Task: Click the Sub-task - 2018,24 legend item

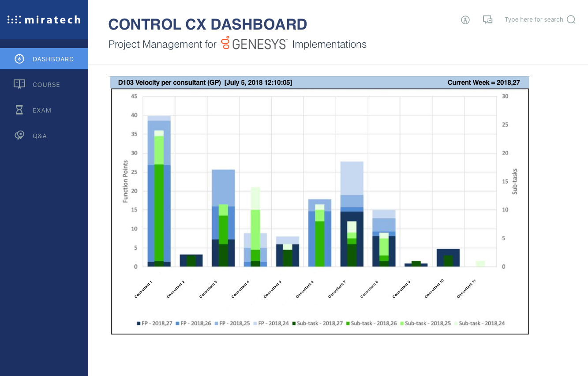Action: tap(479, 323)
